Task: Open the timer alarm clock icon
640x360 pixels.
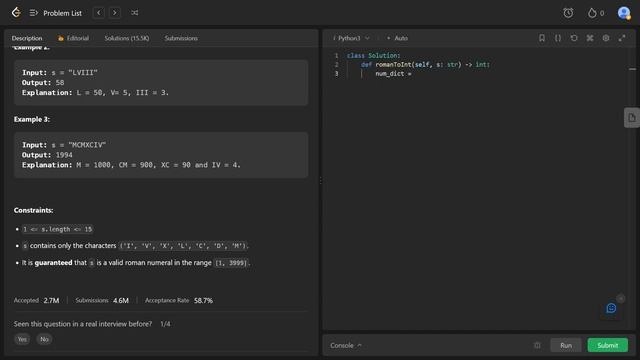Action: (568, 13)
